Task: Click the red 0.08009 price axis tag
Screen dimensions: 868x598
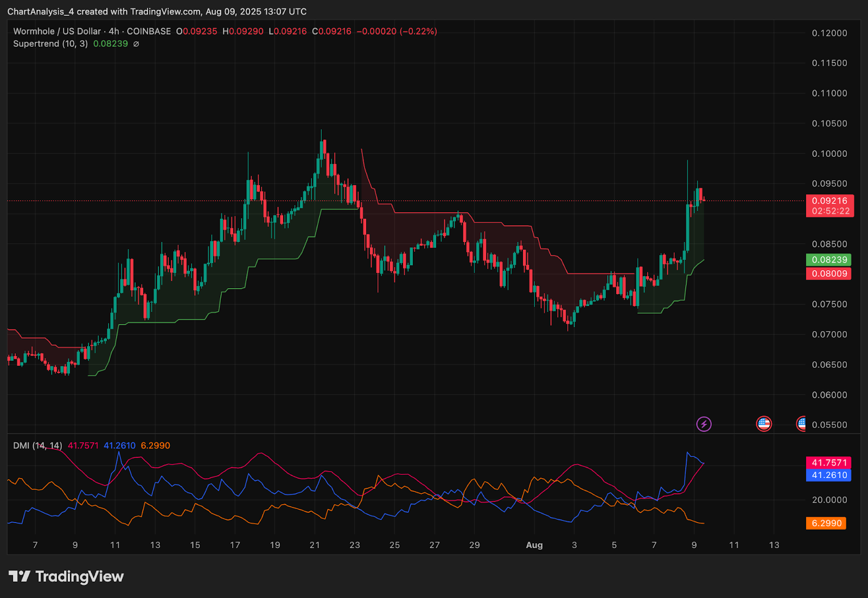Action: [829, 273]
